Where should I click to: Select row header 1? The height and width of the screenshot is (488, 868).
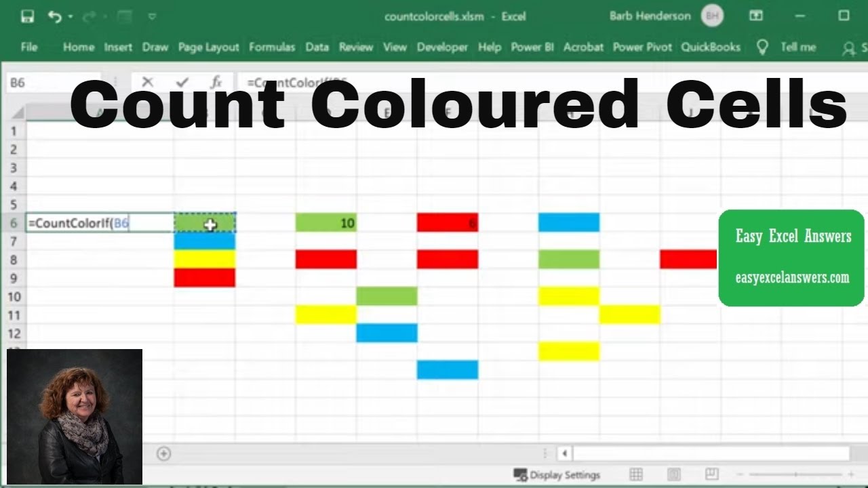click(x=14, y=131)
